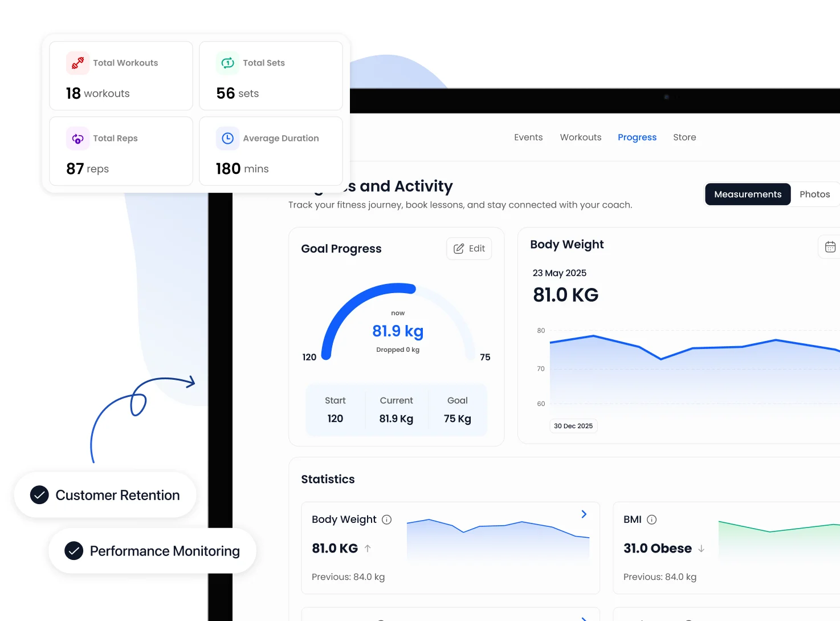840x621 pixels.
Task: Click the Statistics section heading
Action: [328, 480]
